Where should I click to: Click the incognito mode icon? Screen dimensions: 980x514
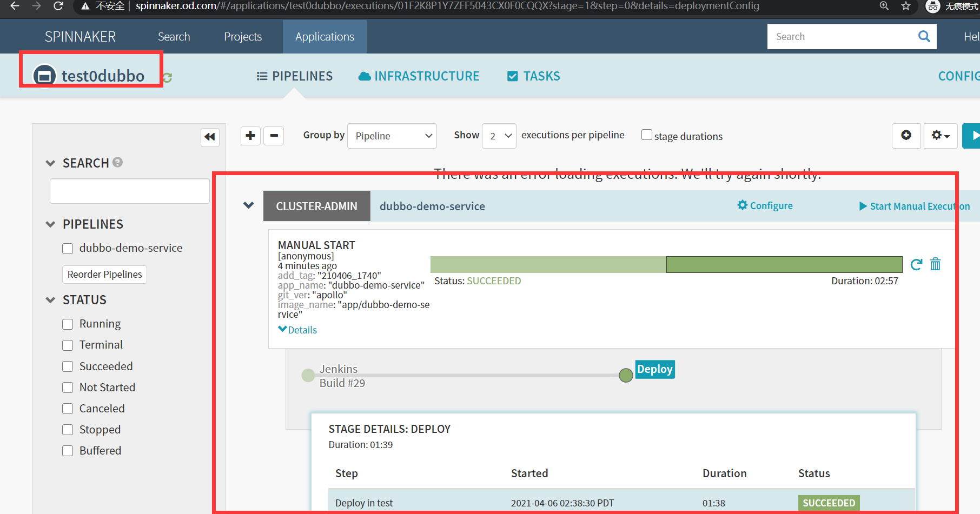(933, 6)
